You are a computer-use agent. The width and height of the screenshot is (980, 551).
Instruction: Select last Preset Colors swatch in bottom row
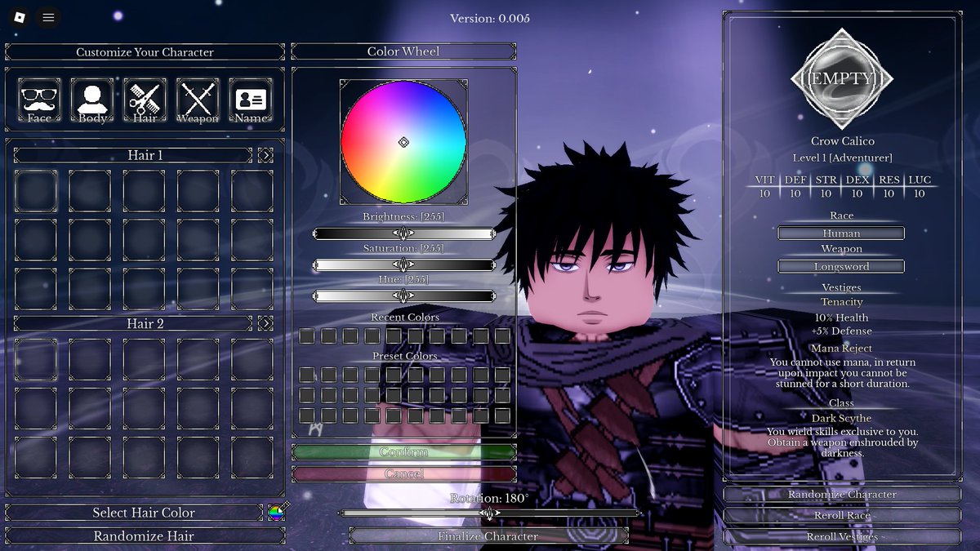tap(502, 415)
